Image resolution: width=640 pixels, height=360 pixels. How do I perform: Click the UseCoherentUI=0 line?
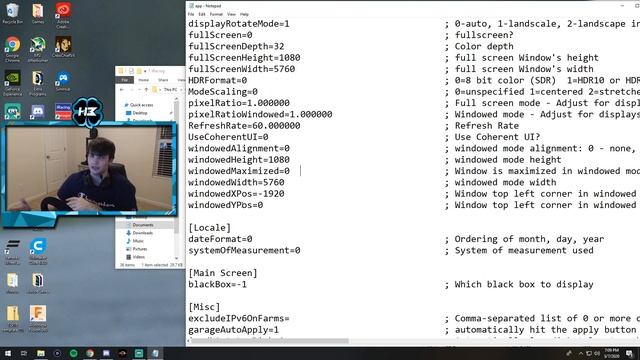click(x=228, y=137)
